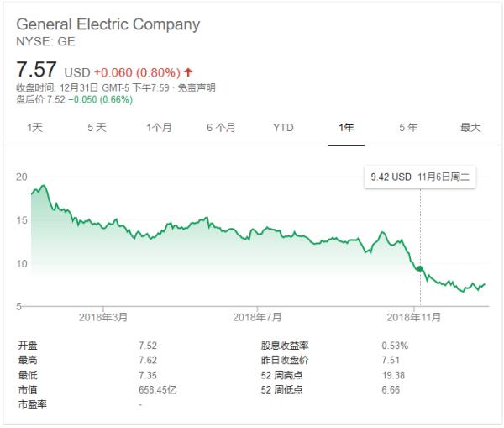Screen dimensions: 504x428
Task: Click the 2018年7月 axis label
Action: coord(257,317)
